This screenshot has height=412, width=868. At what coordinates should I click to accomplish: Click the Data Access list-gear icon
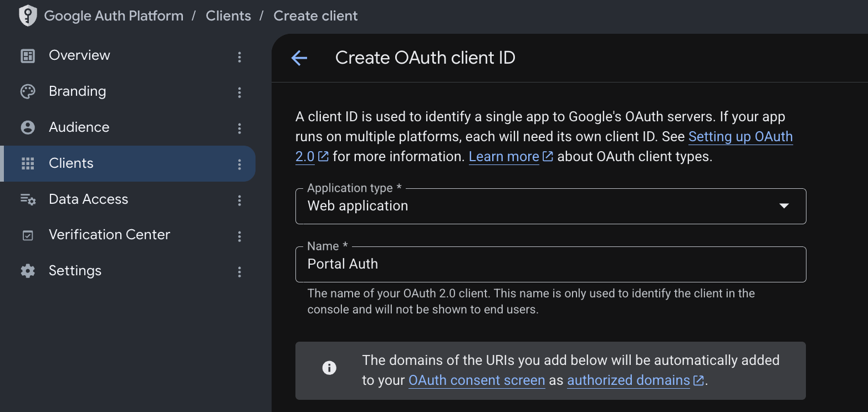[28, 199]
